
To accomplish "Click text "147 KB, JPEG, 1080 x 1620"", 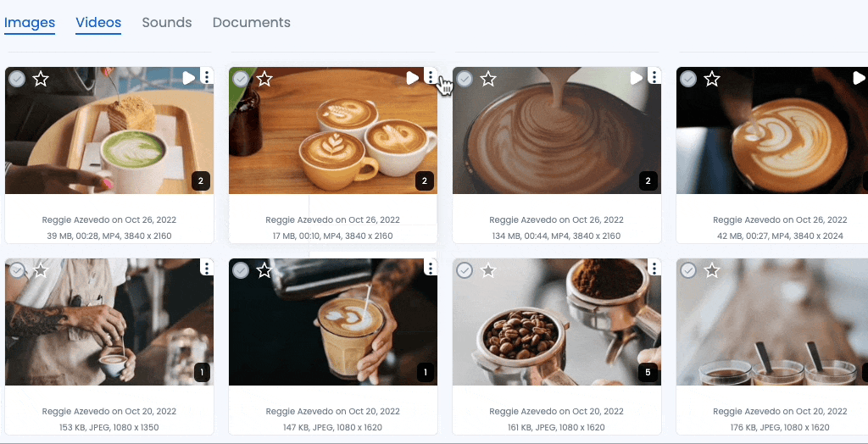I will (332, 427).
